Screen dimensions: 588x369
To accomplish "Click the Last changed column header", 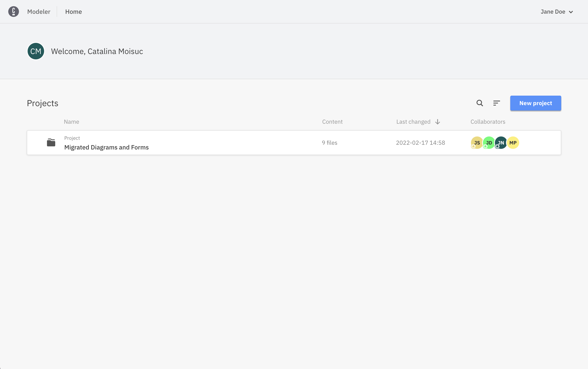I will coord(413,122).
